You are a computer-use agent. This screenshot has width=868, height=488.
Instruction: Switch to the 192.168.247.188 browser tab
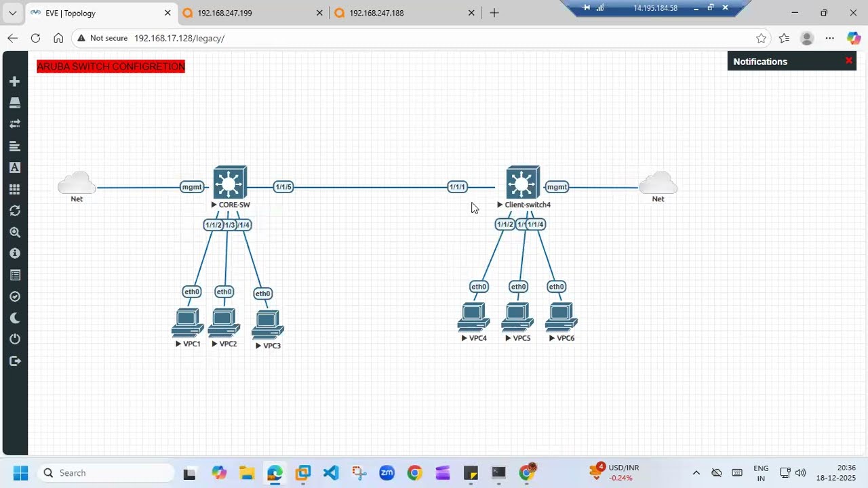405,13
